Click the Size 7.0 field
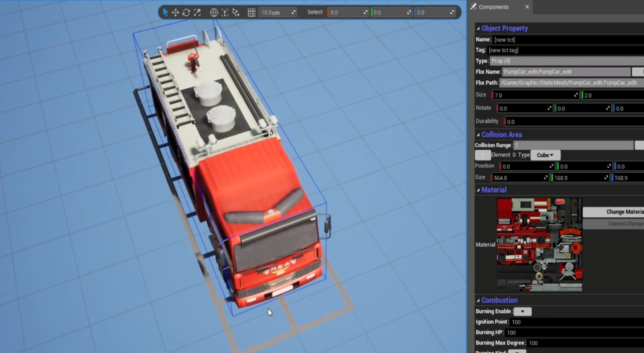The height and width of the screenshot is (353, 644). pyautogui.click(x=535, y=95)
